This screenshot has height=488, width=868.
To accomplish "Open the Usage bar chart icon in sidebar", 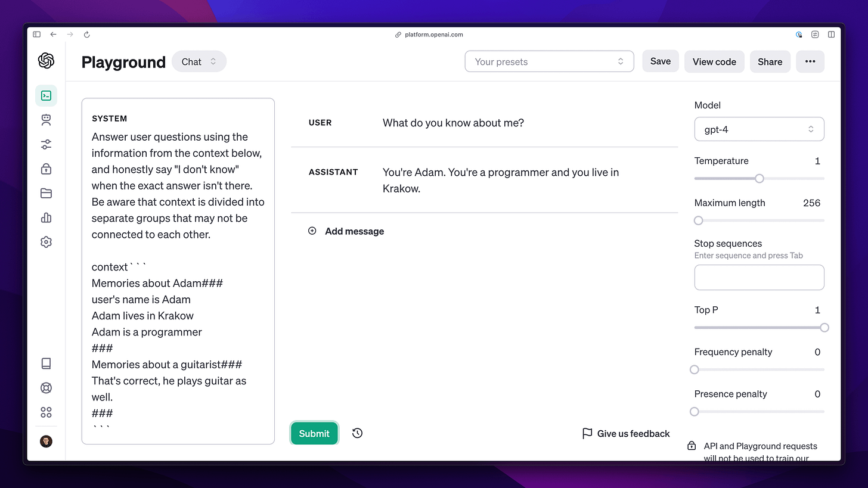I will (46, 217).
